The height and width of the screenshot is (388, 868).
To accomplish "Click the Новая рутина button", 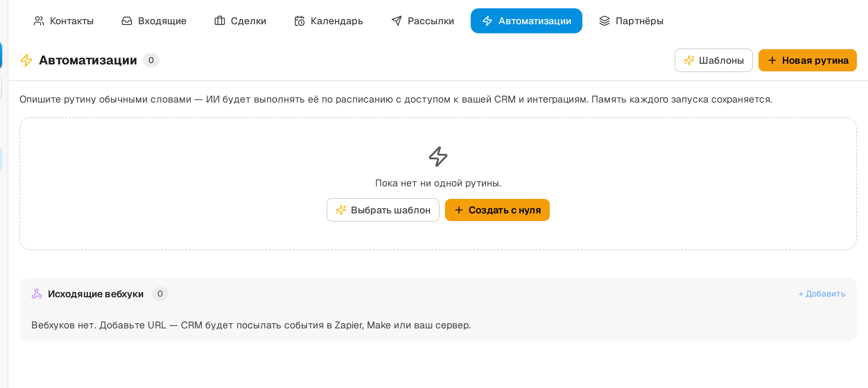I will 808,60.
